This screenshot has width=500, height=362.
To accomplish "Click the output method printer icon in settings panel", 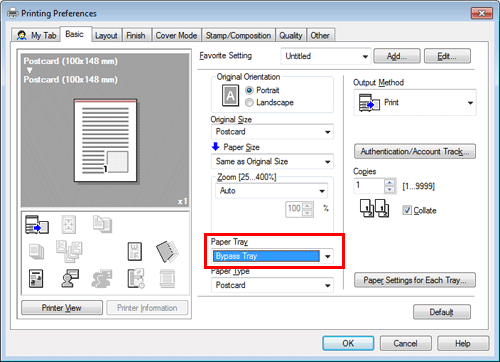I will click(37, 224).
